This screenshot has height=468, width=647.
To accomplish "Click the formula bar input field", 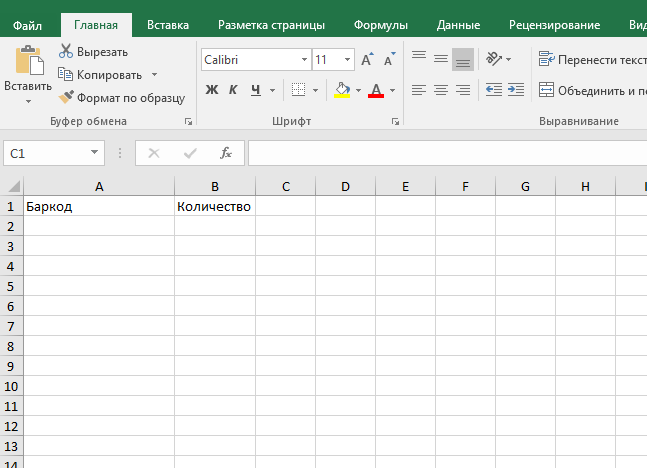I will pos(448,153).
